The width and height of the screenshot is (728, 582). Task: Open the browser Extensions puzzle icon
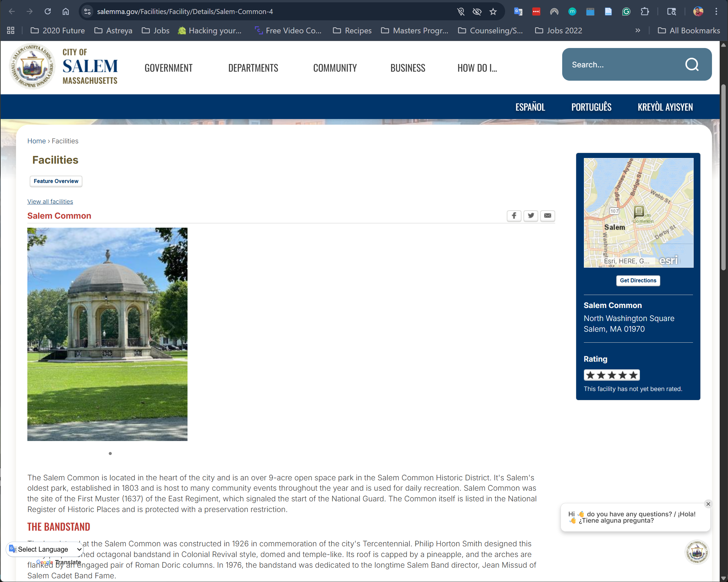644,12
